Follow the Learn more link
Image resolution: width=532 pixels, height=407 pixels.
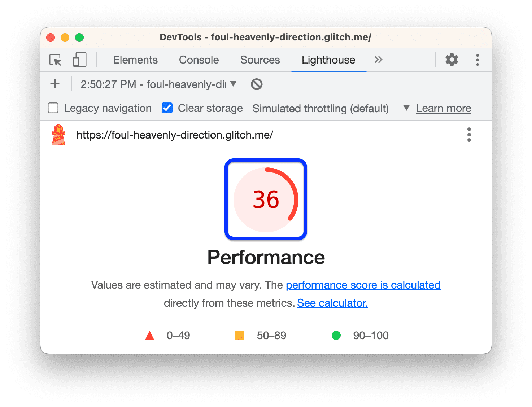pyautogui.click(x=443, y=108)
